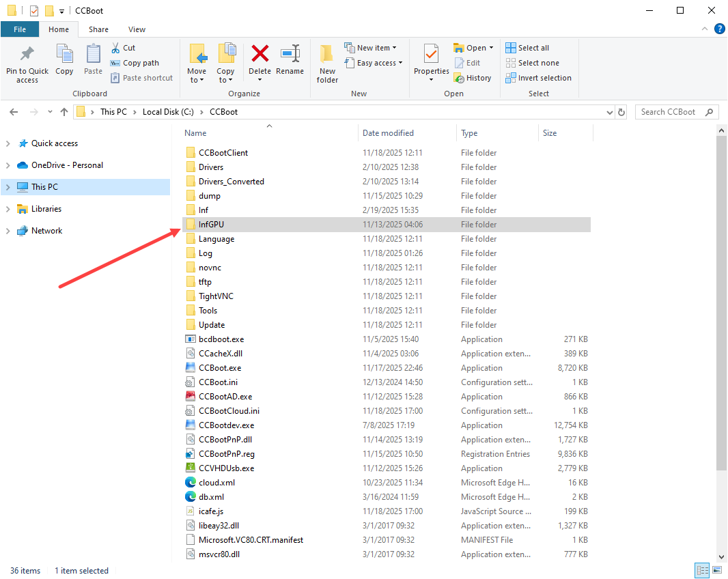Click Select all in ribbon
728x579 pixels.
point(527,48)
